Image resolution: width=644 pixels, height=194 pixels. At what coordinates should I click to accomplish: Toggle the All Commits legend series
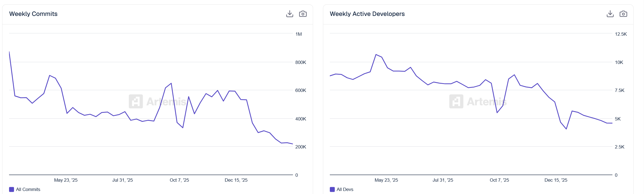[28, 189]
